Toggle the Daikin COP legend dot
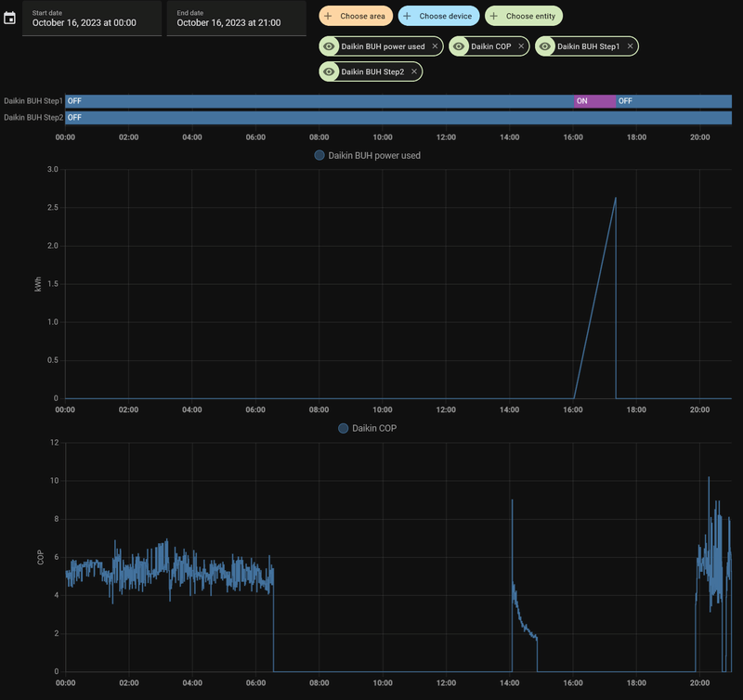 343,428
